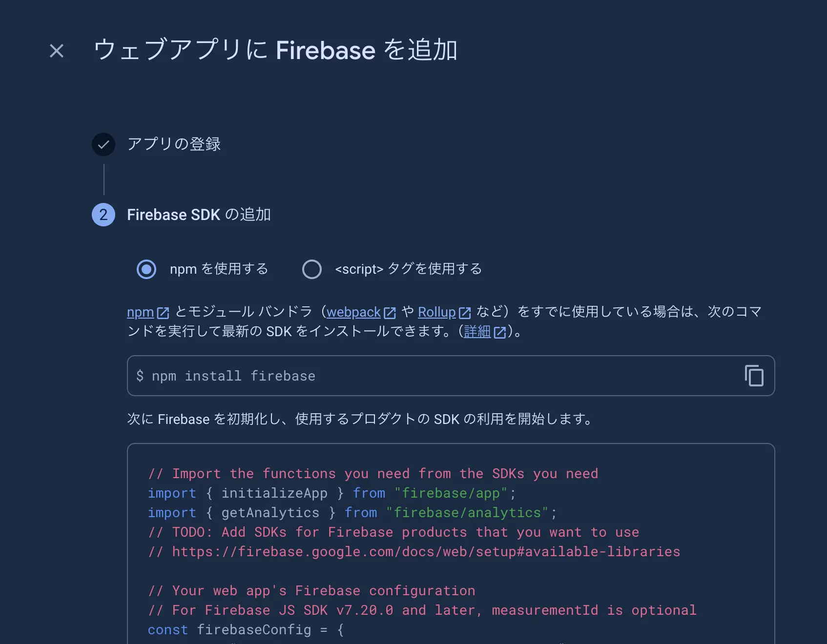Click the external-link icon beside webpack

point(389,312)
